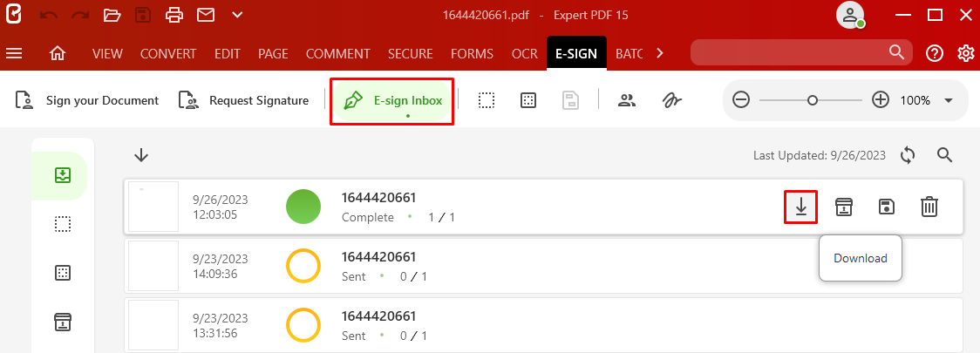This screenshot has width=980, height=353.
Task: Switch to the SECURE tab
Action: (x=411, y=54)
